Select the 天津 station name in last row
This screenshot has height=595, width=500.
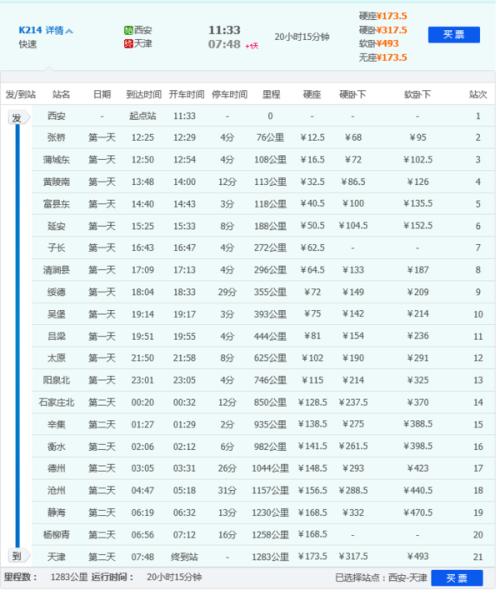57,557
